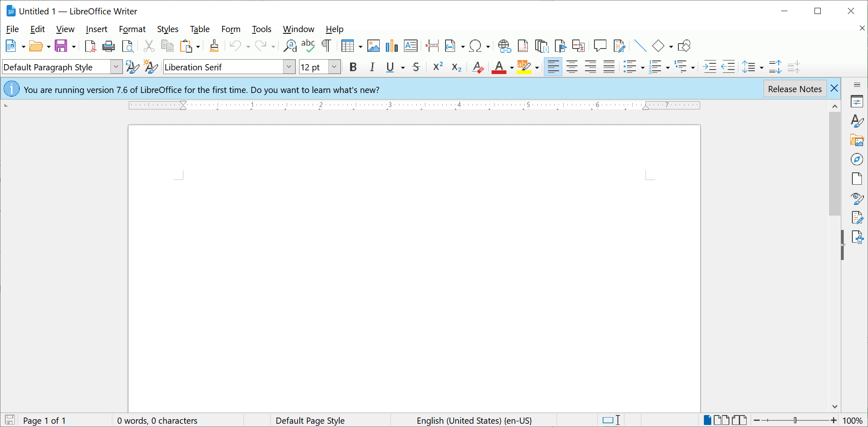Toggle Italic formatting

(x=372, y=67)
